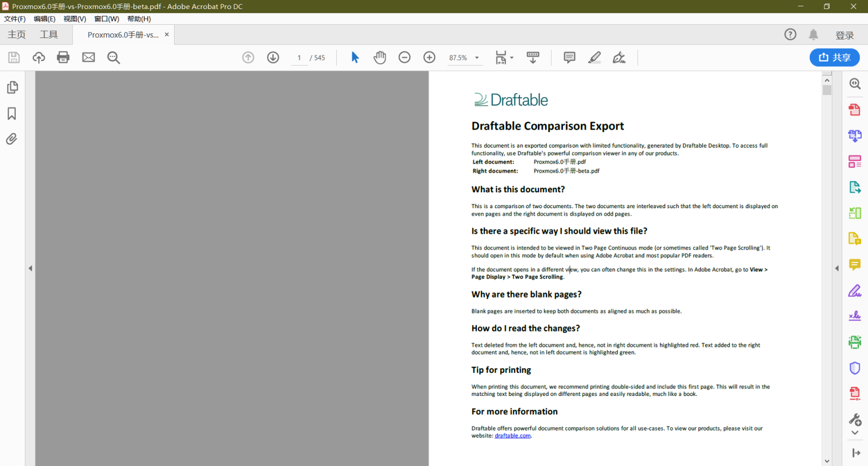Open the Attachments paperclip panel
Viewport: 868px width, 466px height.
tap(12, 139)
